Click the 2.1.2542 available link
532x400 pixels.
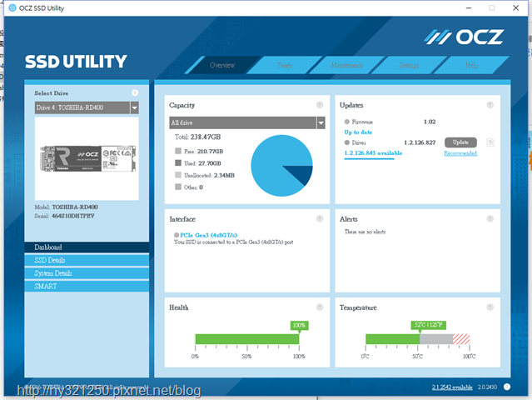click(452, 387)
